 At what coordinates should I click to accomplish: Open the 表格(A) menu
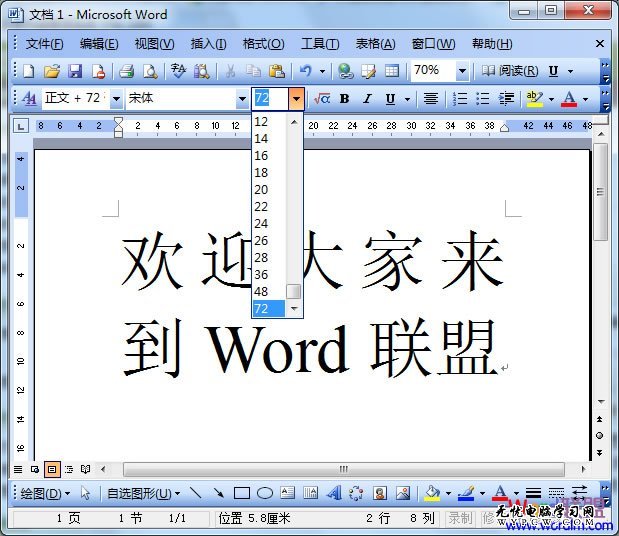pyautogui.click(x=375, y=44)
